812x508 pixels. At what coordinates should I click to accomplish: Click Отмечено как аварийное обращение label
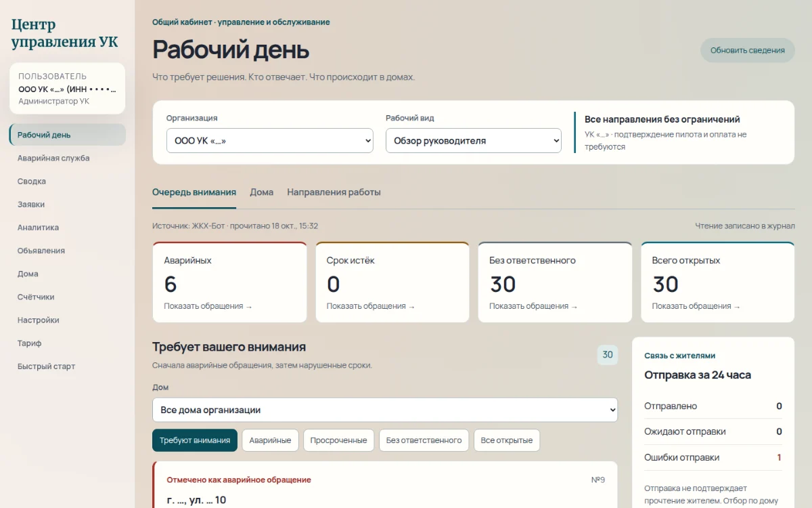pos(239,480)
